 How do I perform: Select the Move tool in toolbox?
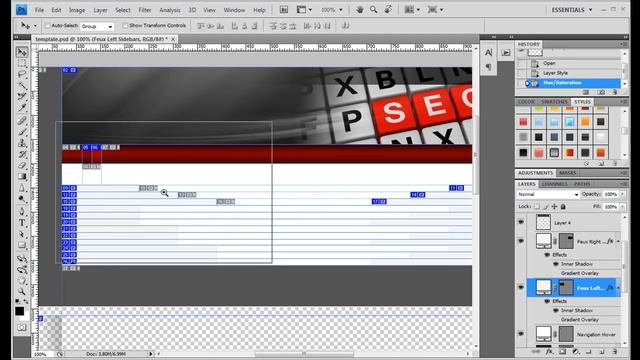point(22,52)
